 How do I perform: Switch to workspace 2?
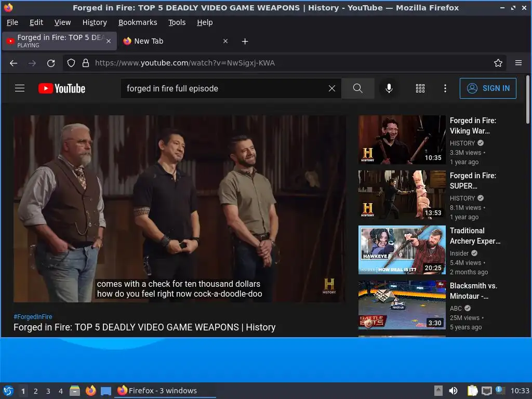(36, 391)
